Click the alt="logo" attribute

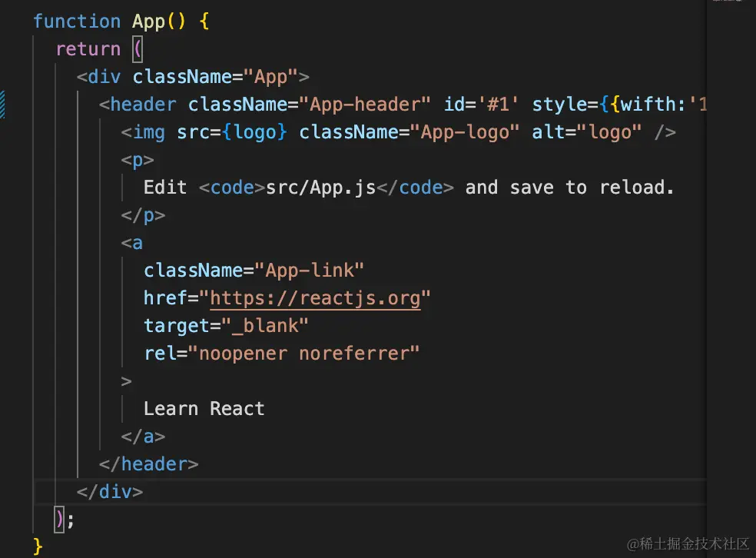click(x=587, y=133)
